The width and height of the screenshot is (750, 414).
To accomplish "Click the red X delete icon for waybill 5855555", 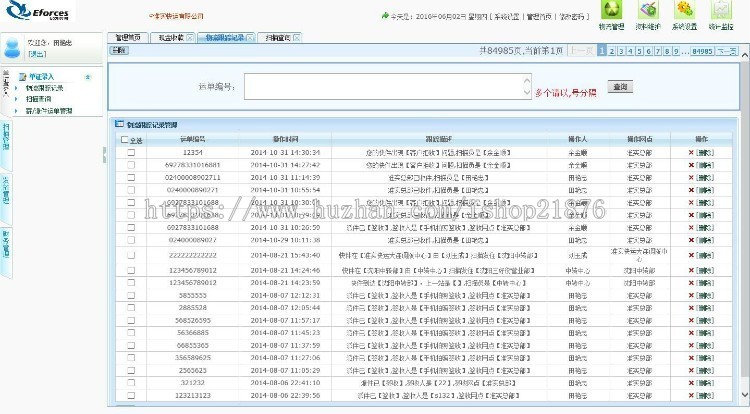I will point(691,295).
